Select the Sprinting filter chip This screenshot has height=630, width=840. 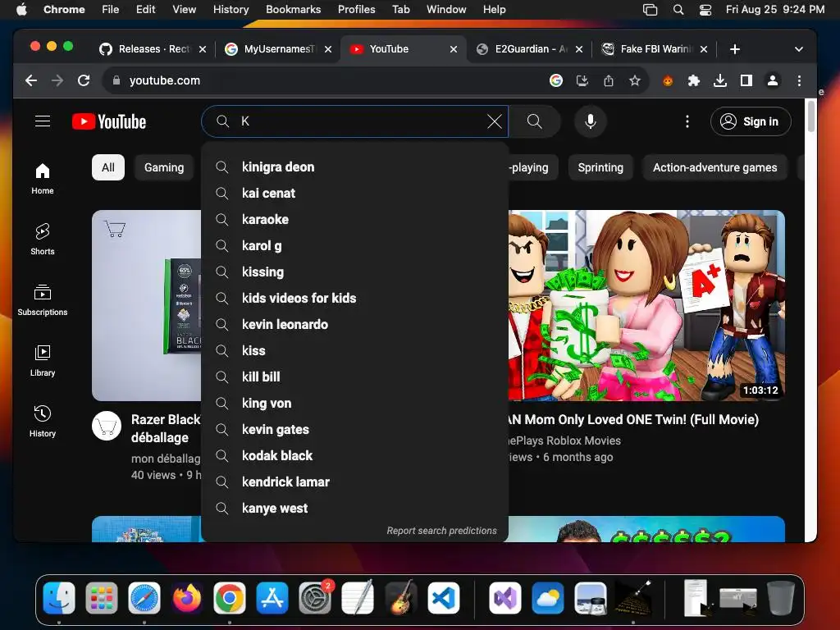click(600, 167)
